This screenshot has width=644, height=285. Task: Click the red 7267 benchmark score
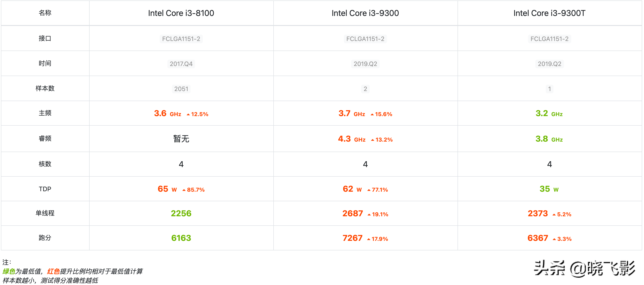tap(352, 238)
